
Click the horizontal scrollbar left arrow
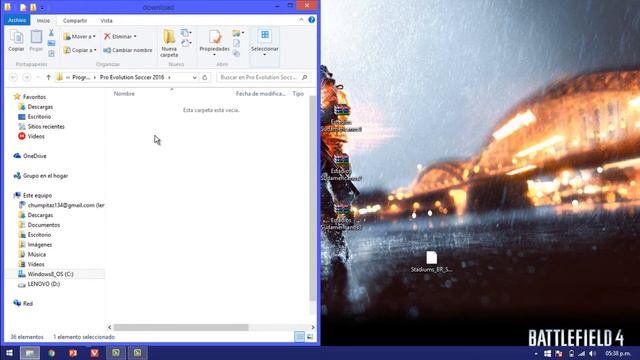click(109, 327)
